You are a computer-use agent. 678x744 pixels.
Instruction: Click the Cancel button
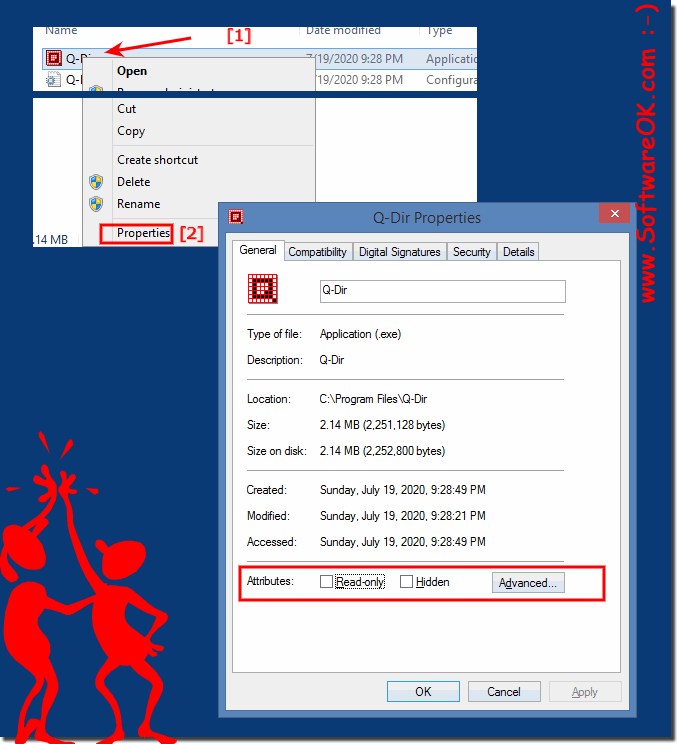tap(504, 692)
